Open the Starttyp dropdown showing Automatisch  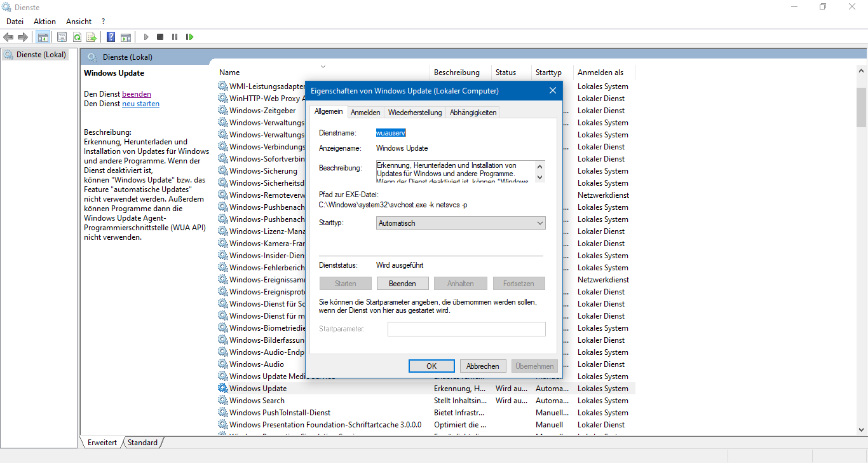click(461, 223)
